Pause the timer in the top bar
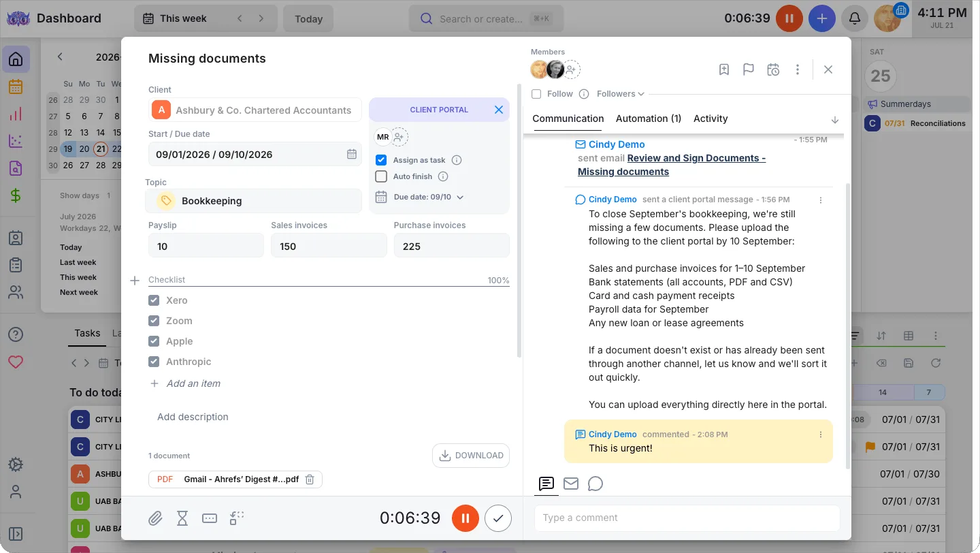The width and height of the screenshot is (980, 553). pos(789,18)
